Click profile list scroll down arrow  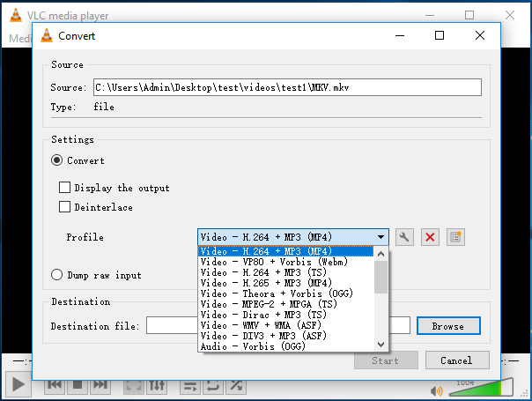point(381,345)
